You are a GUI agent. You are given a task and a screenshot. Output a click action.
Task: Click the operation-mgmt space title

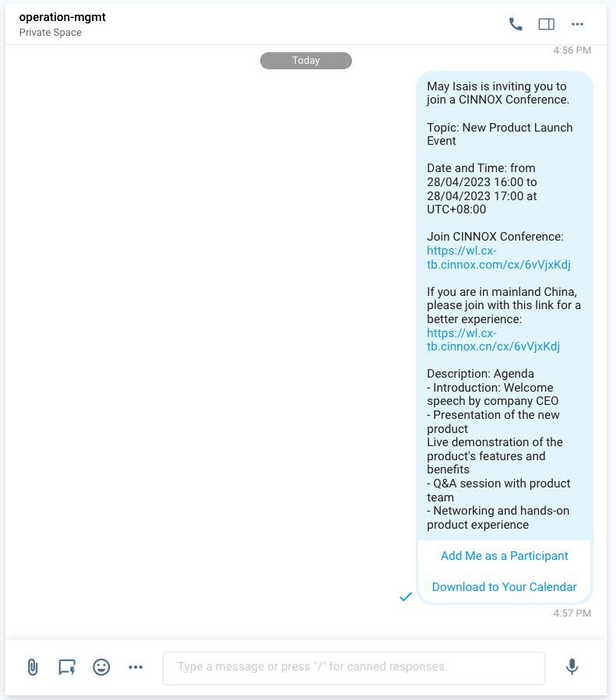pyautogui.click(x=62, y=17)
